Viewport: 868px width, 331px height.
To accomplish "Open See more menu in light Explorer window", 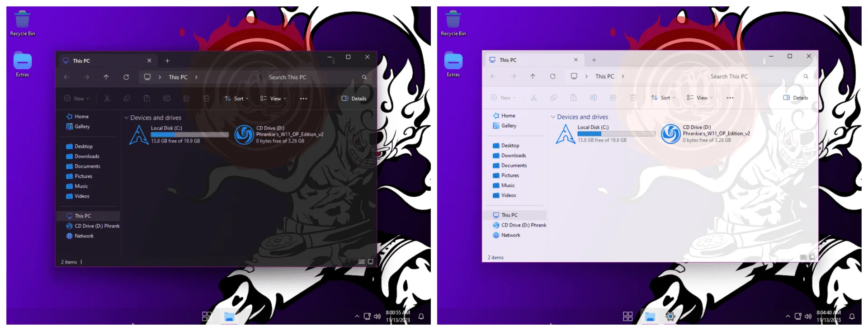I will point(730,98).
